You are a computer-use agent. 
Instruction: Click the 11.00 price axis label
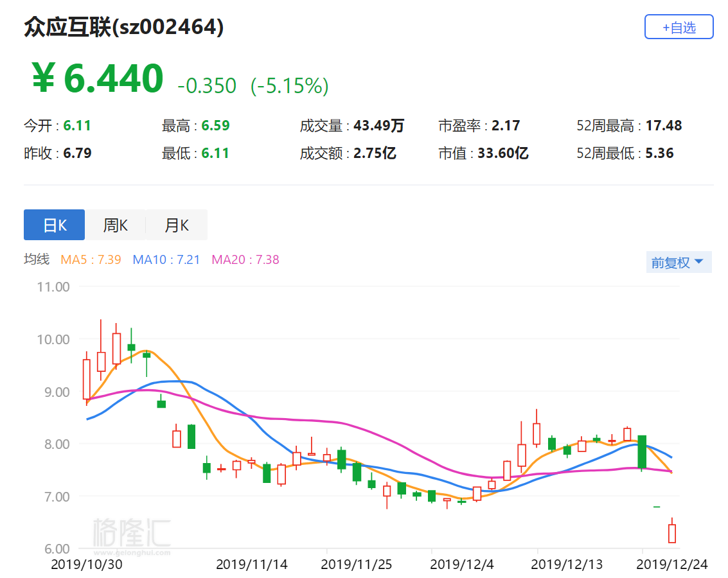pos(53,286)
